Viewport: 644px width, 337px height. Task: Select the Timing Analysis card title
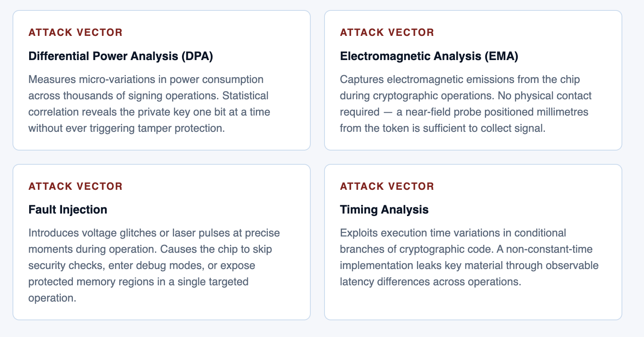pos(384,209)
